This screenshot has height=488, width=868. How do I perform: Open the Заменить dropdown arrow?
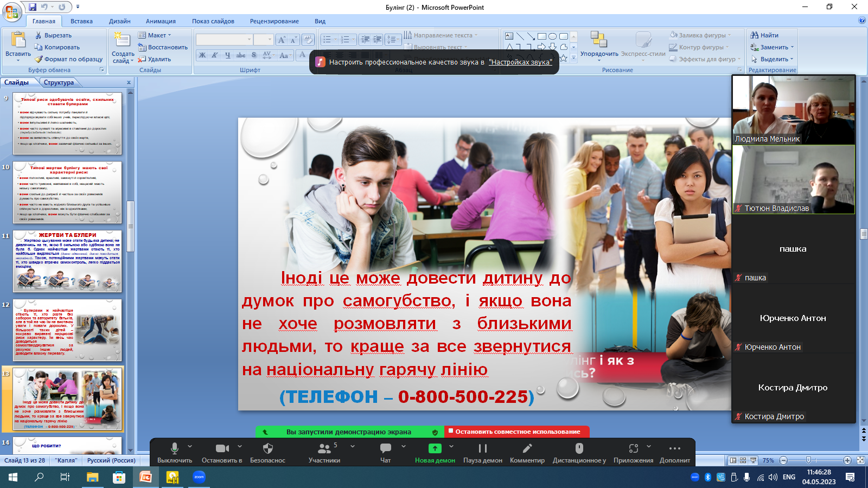(792, 47)
